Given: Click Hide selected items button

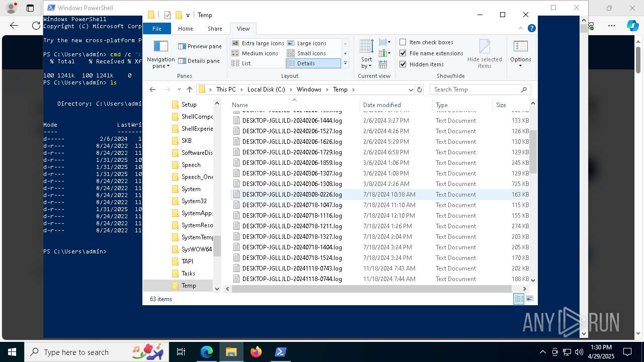Looking at the screenshot, I should click(x=485, y=54).
